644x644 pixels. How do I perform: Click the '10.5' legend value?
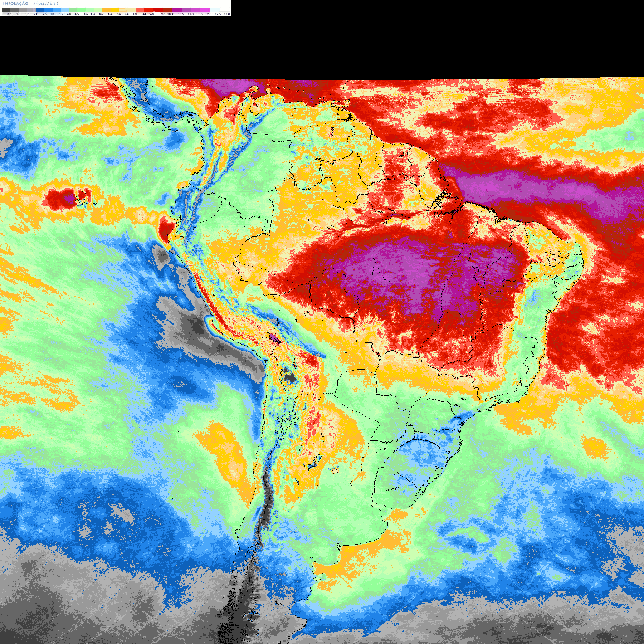click(x=181, y=14)
